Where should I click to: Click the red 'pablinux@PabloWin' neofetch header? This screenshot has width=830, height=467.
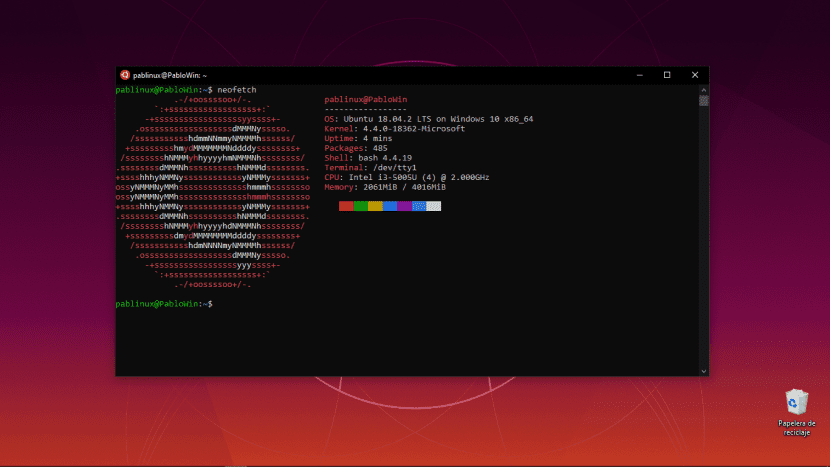point(366,100)
